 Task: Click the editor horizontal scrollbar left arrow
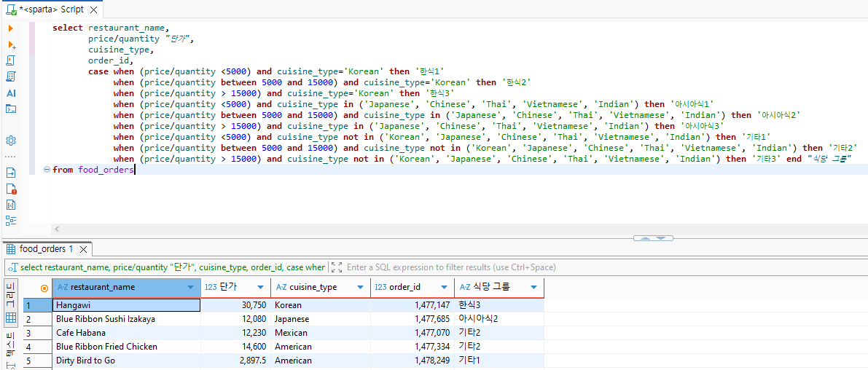(x=56, y=229)
